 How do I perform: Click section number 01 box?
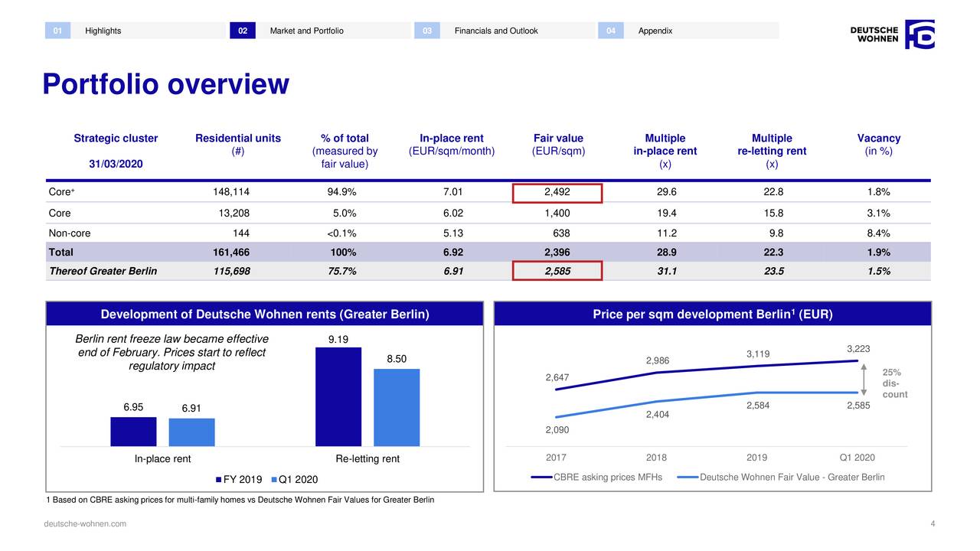tap(57, 31)
